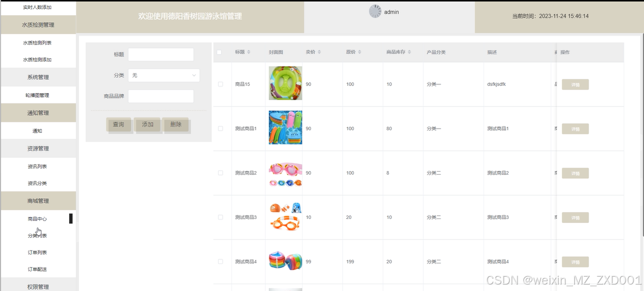Click the admin username text
Screen dimensions: 644x291
(x=391, y=12)
